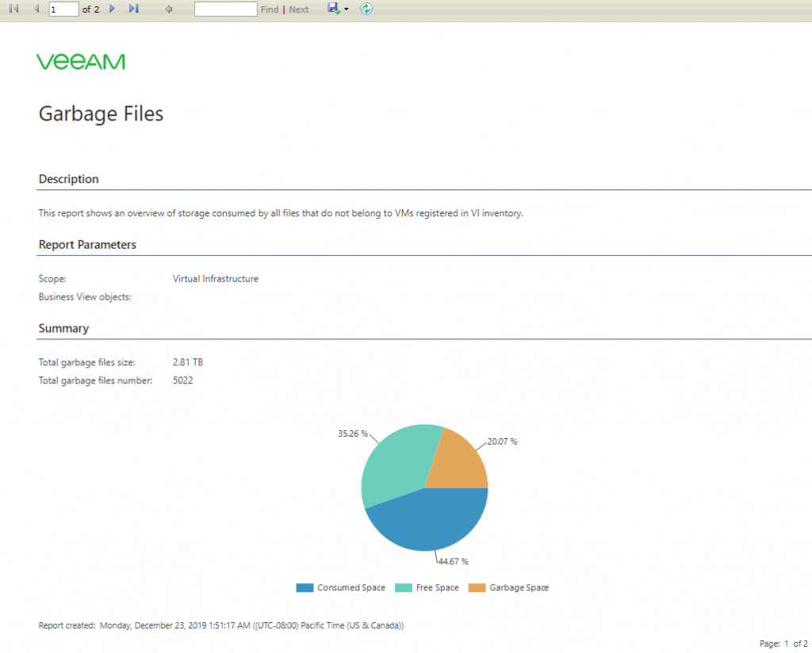Click Garbage Space orange legend swatch

point(477,588)
